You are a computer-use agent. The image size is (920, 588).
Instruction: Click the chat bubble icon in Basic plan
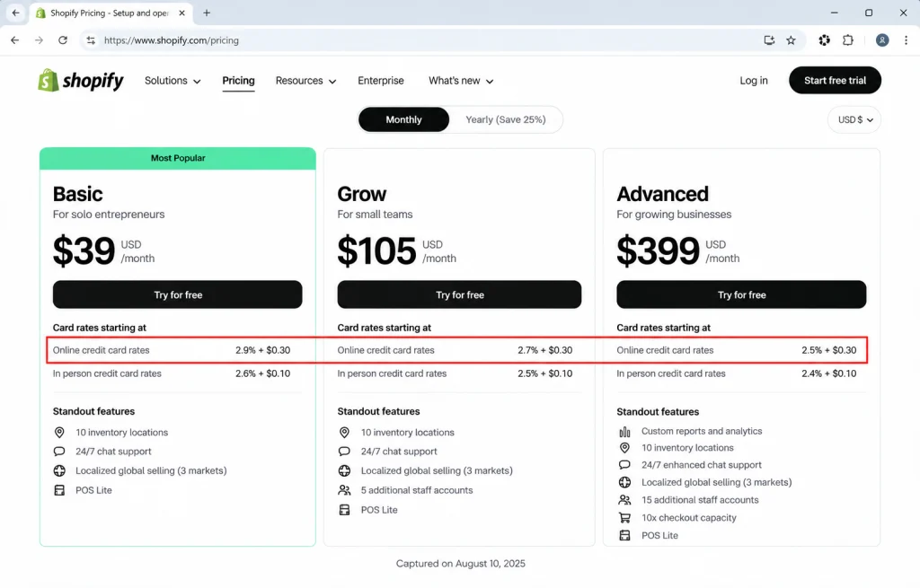tap(59, 452)
